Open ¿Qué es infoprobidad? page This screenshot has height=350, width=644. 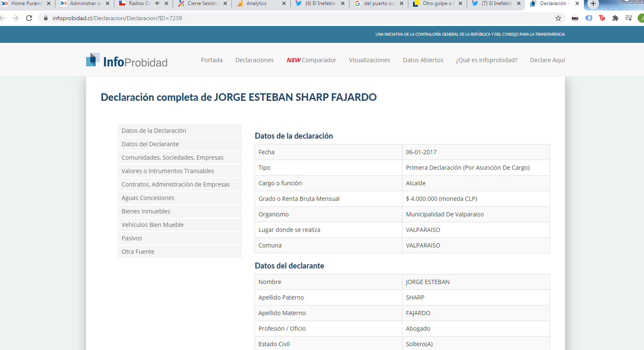coord(486,60)
